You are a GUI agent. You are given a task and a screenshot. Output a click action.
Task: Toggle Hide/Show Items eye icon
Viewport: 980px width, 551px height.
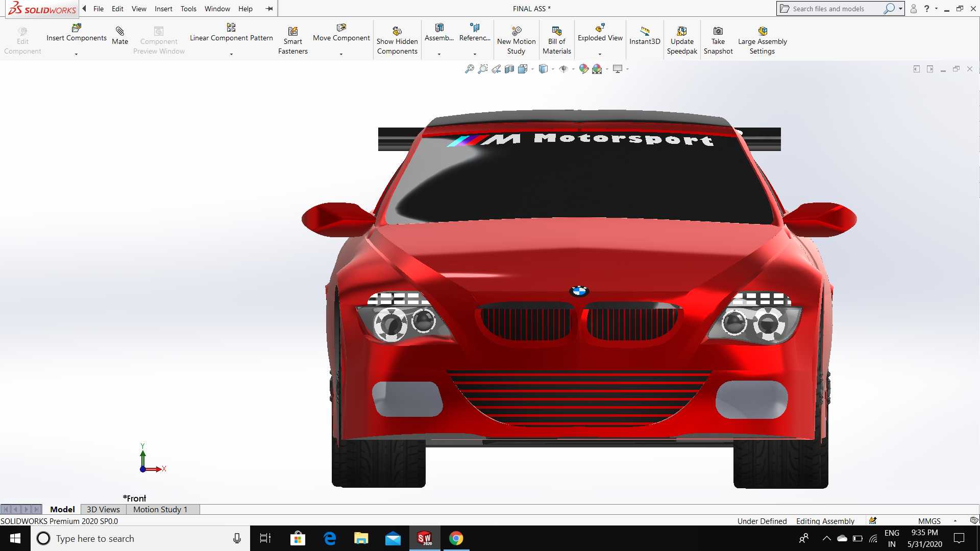pos(563,69)
